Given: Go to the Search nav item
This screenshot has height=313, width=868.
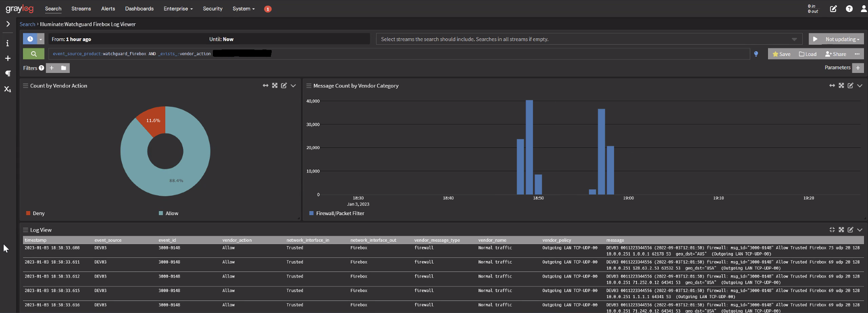Looking at the screenshot, I should 53,9.
